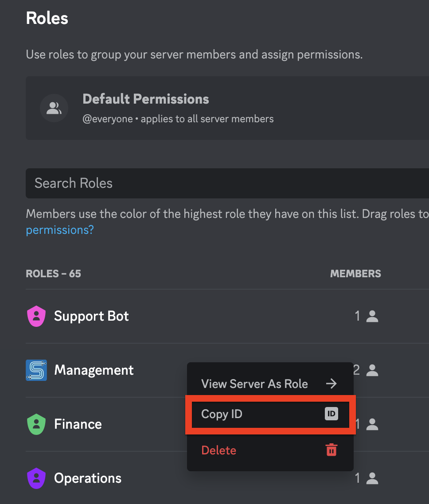Viewport: 429px width, 504px height.
Task: Click the Management role blue S icon
Action: point(36,370)
